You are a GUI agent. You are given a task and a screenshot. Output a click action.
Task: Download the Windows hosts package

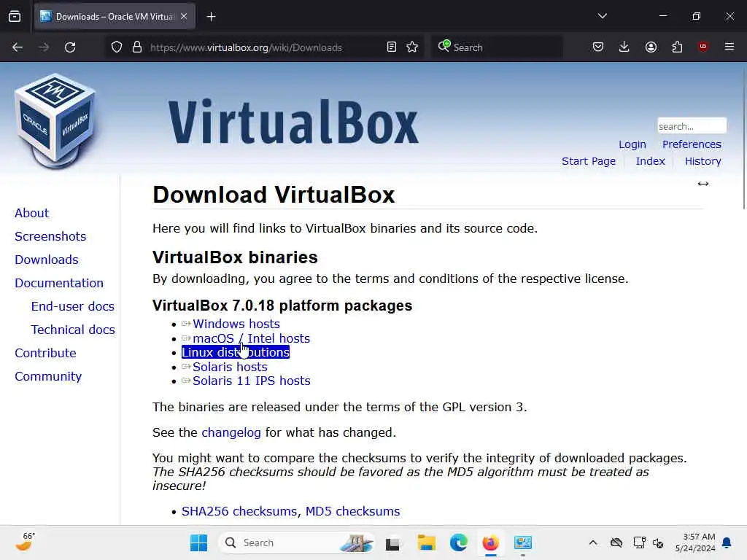pos(236,324)
